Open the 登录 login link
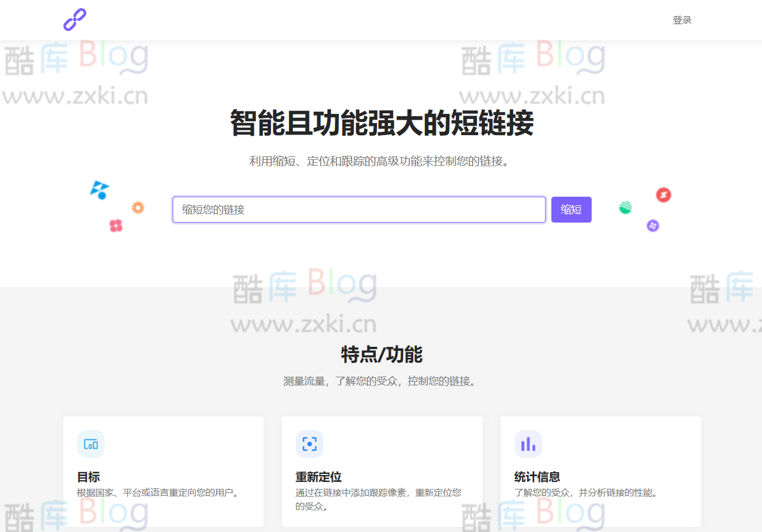 click(682, 20)
